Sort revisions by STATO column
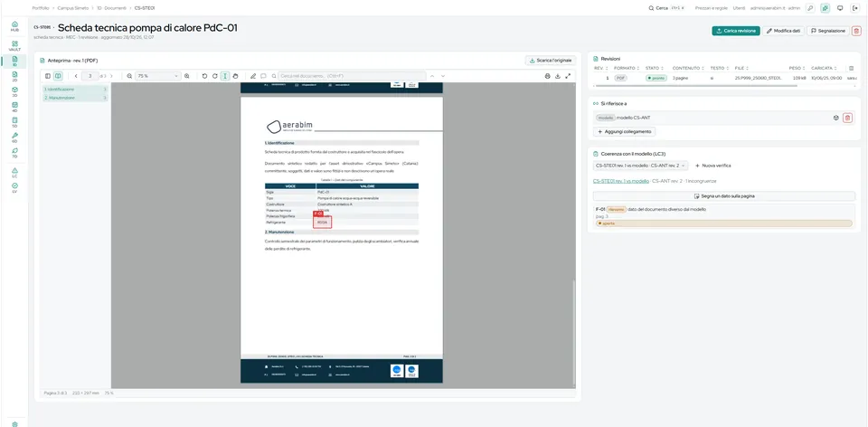This screenshot has height=427, width=868. [x=655, y=68]
